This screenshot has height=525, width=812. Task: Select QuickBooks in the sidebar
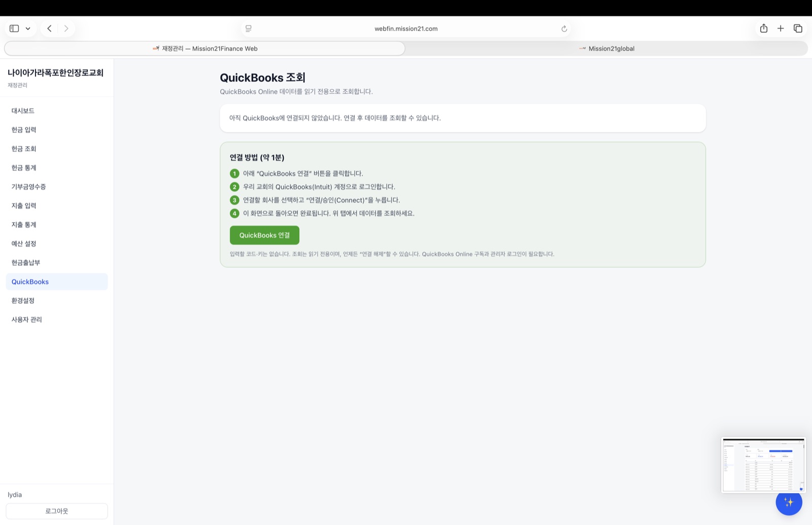(57, 282)
